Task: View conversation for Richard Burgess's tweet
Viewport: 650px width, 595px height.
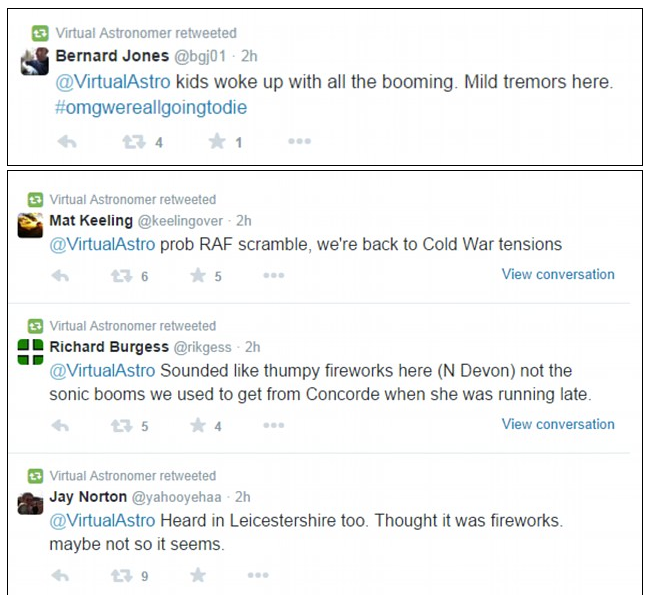Action: [x=558, y=424]
